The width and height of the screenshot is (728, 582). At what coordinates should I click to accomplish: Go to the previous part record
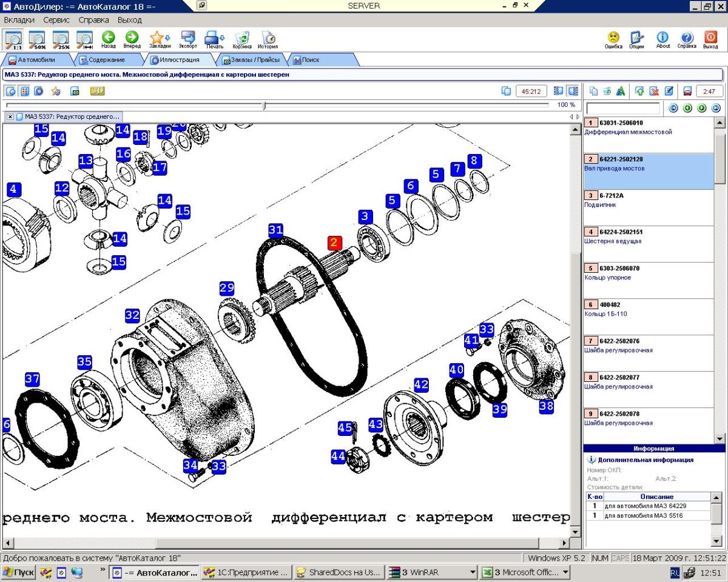687,108
